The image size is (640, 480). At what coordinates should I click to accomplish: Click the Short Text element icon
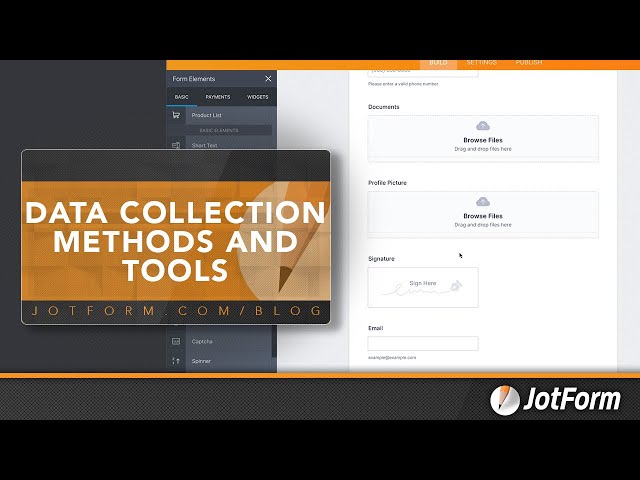176,145
